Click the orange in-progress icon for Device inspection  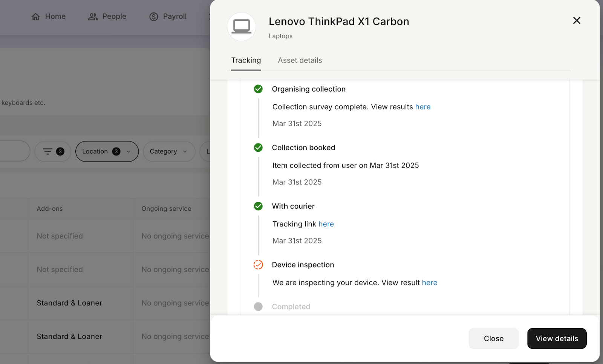pyautogui.click(x=258, y=265)
